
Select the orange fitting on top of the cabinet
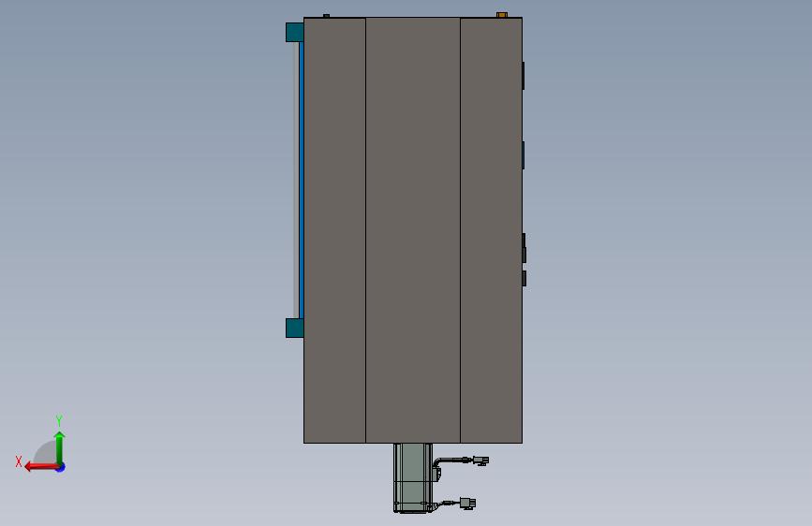click(502, 15)
